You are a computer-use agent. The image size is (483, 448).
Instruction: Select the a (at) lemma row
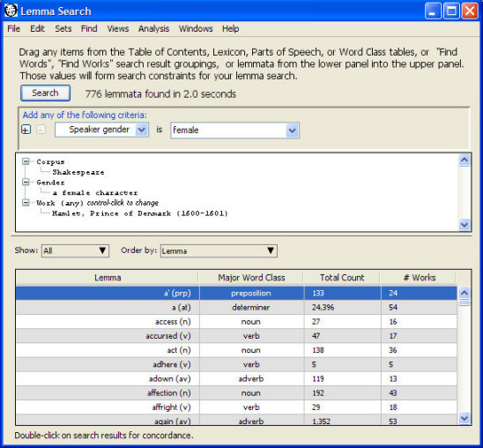tap(236, 307)
